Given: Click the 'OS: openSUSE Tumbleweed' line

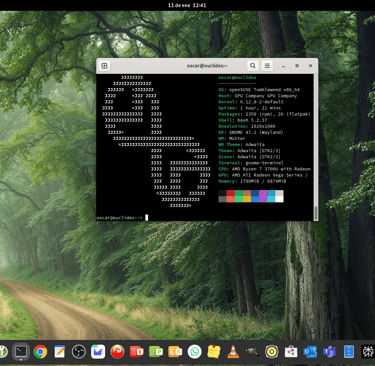Looking at the screenshot, I should [x=259, y=90].
